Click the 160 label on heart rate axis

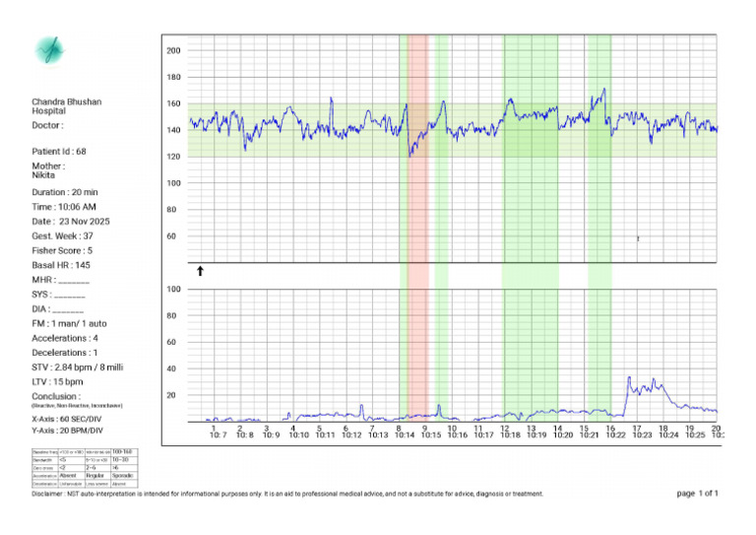pyautogui.click(x=173, y=103)
